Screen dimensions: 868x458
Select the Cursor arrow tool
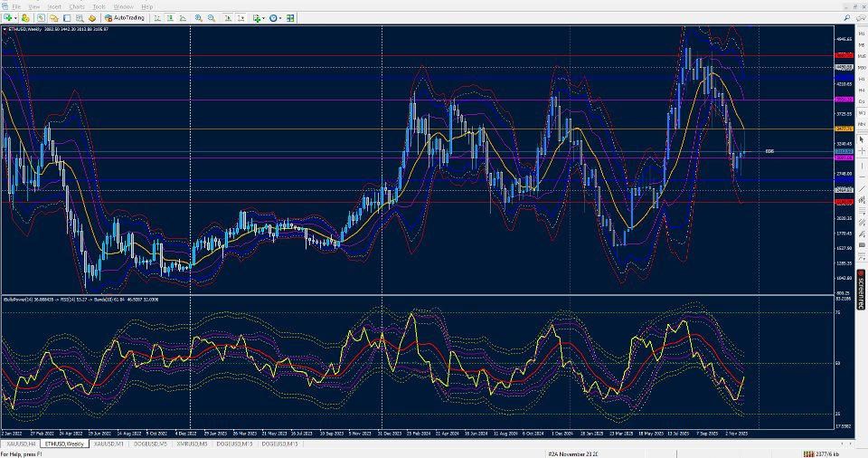(x=862, y=139)
